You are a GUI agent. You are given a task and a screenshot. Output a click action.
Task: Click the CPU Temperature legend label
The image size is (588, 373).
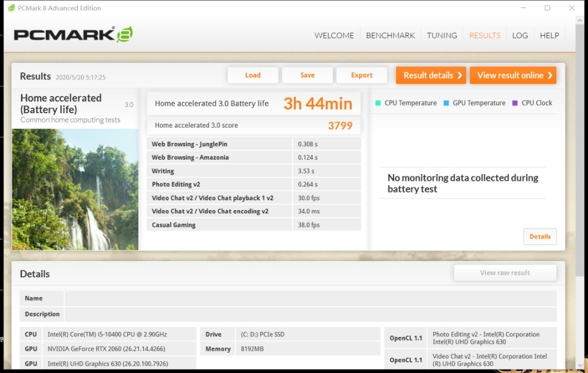point(411,103)
